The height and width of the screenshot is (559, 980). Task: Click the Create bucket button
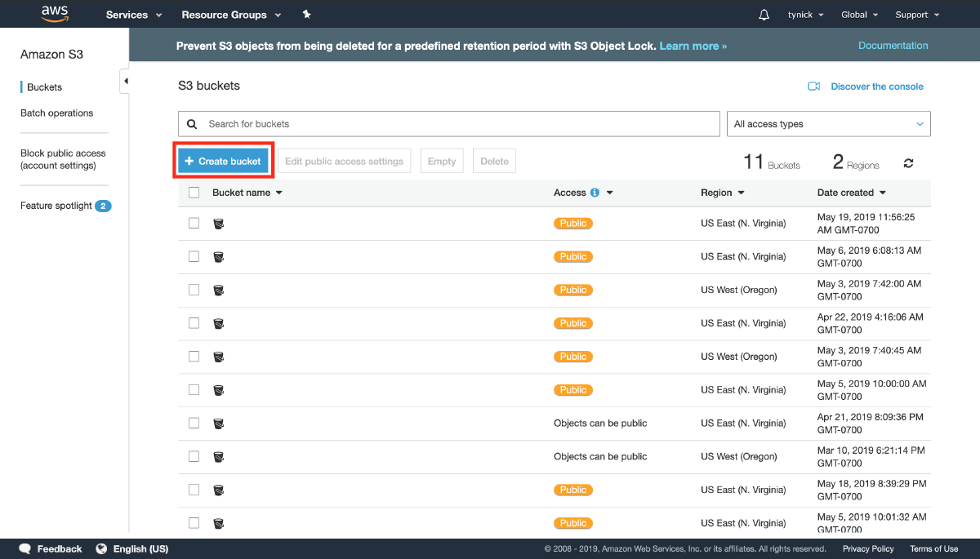point(223,161)
